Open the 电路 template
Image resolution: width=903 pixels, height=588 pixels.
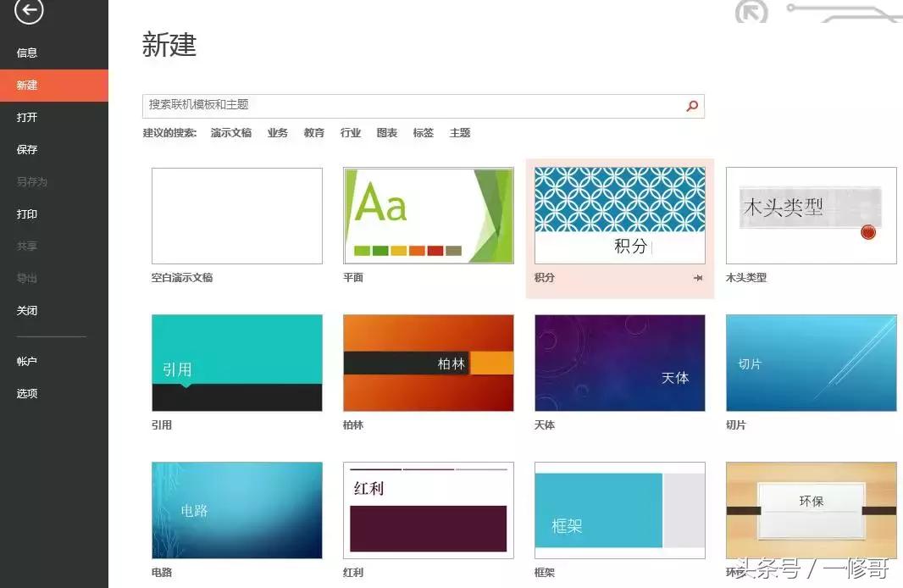click(237, 509)
